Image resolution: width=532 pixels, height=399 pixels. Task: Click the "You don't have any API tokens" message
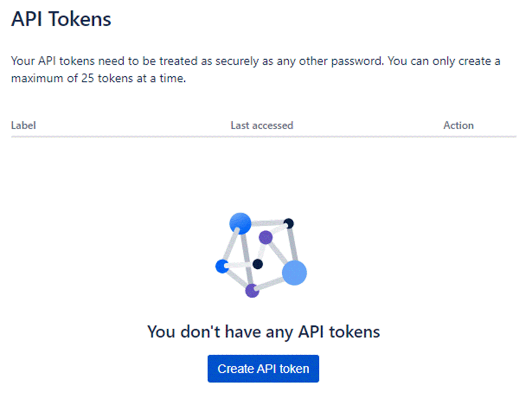pos(263,332)
